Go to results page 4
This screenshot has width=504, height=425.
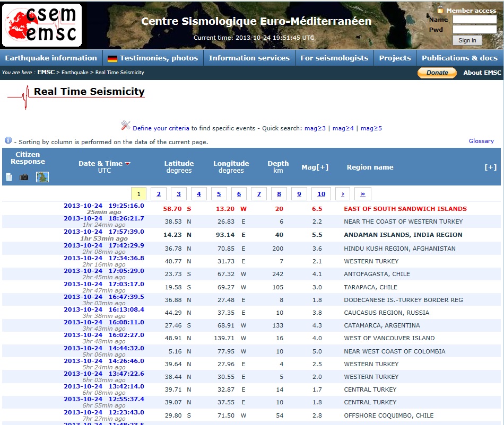[x=198, y=194]
